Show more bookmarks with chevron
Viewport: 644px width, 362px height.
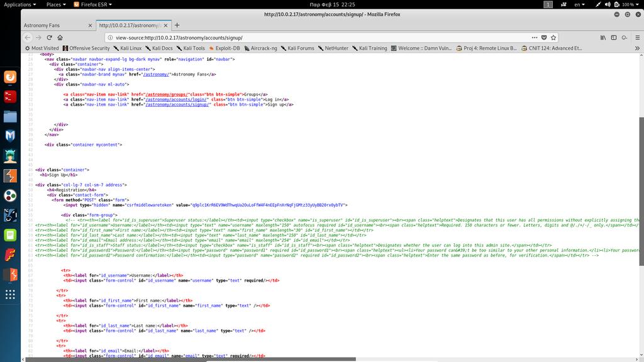pos(637,48)
